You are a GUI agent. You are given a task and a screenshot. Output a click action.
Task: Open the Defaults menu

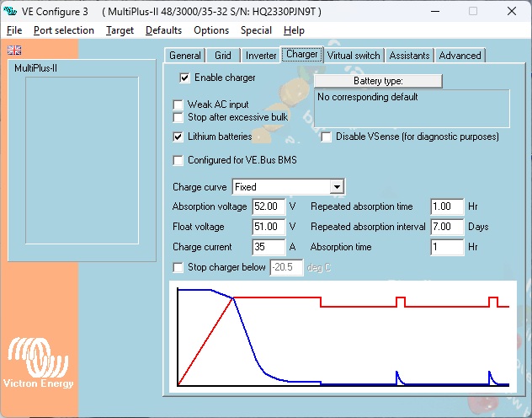coord(163,30)
